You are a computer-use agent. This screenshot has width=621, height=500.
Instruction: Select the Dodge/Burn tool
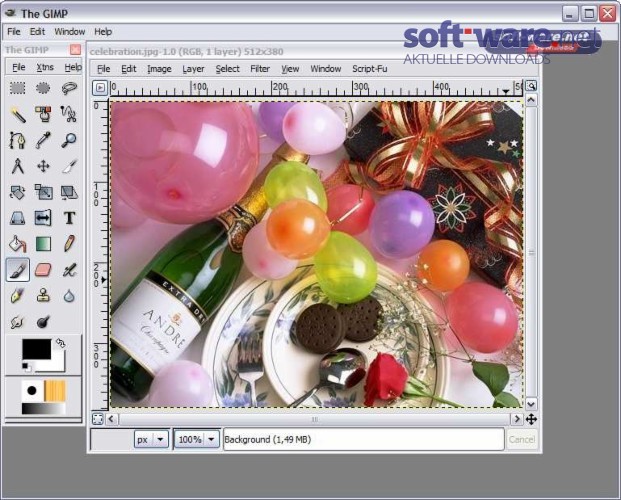coord(43,322)
